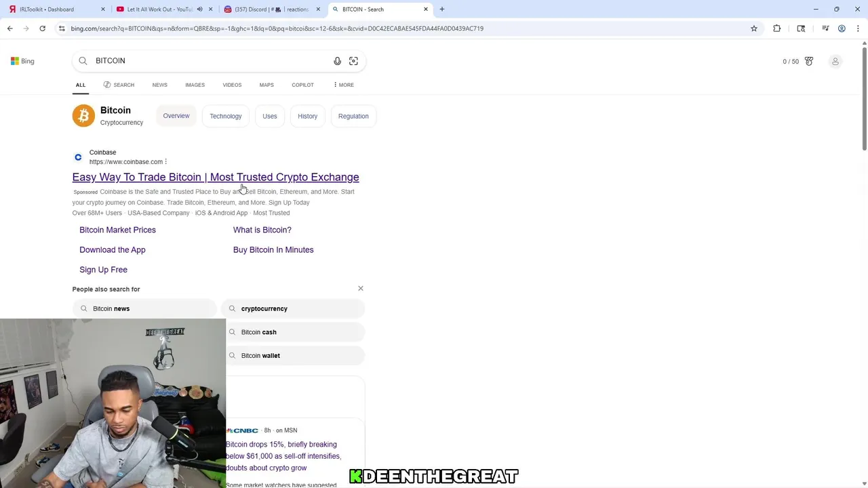Click the 0 / 50 rewards counter
The width and height of the screenshot is (868, 488).
pos(791,62)
